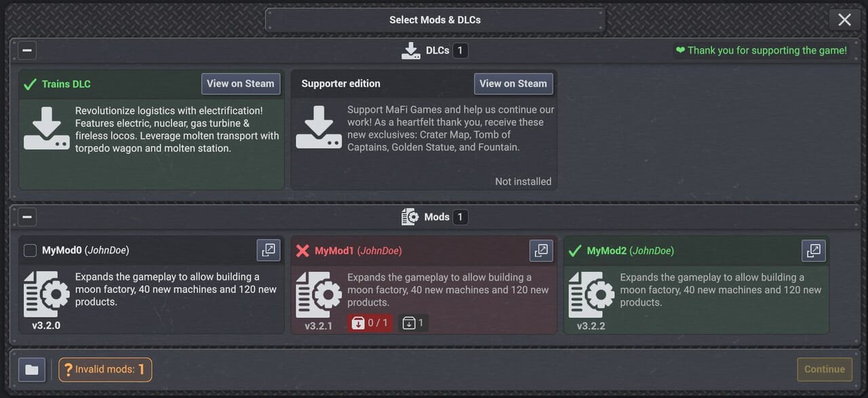This screenshot has width=868, height=398.
Task: Open the mods folder icon
Action: [32, 370]
